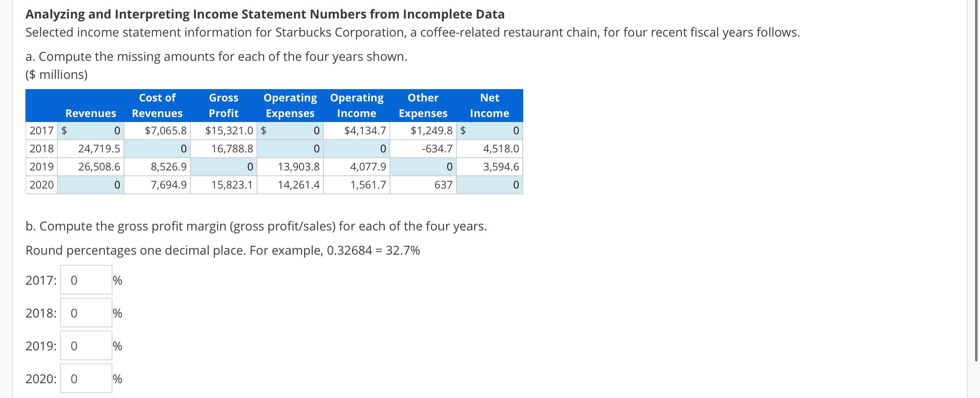Click the page's vertical scrollbar

click(x=976, y=181)
